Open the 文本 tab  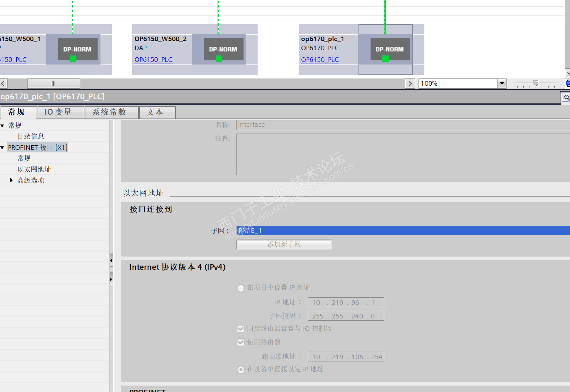(x=158, y=112)
